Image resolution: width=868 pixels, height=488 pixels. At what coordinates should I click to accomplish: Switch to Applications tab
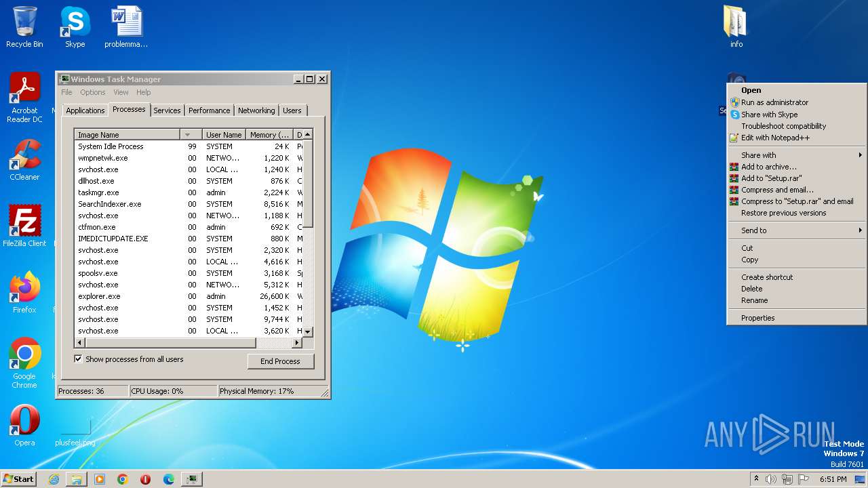click(x=85, y=110)
